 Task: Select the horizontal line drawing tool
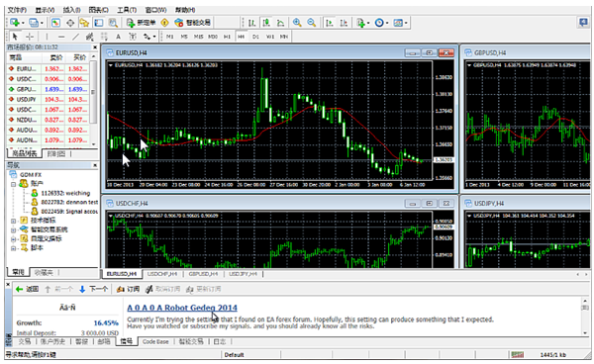(61, 37)
